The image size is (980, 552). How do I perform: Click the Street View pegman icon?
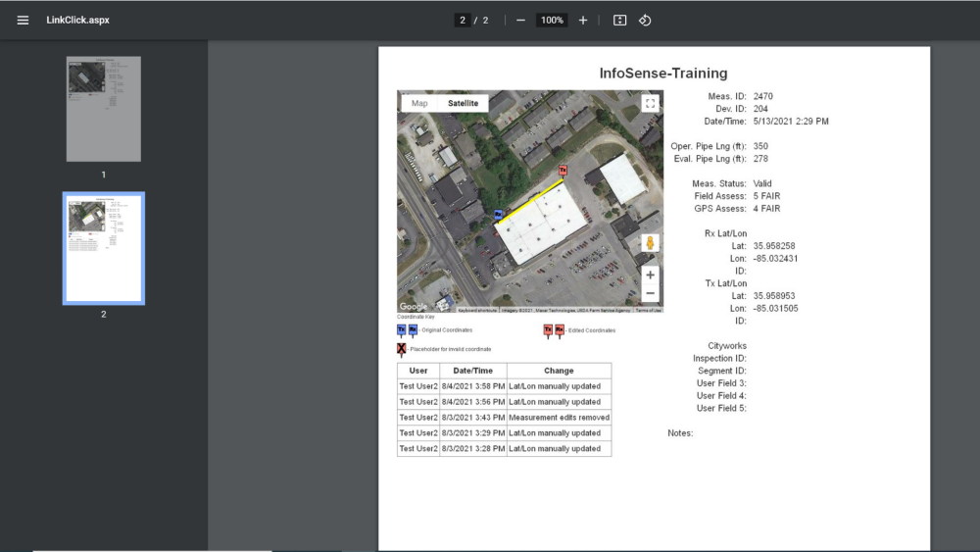point(650,243)
